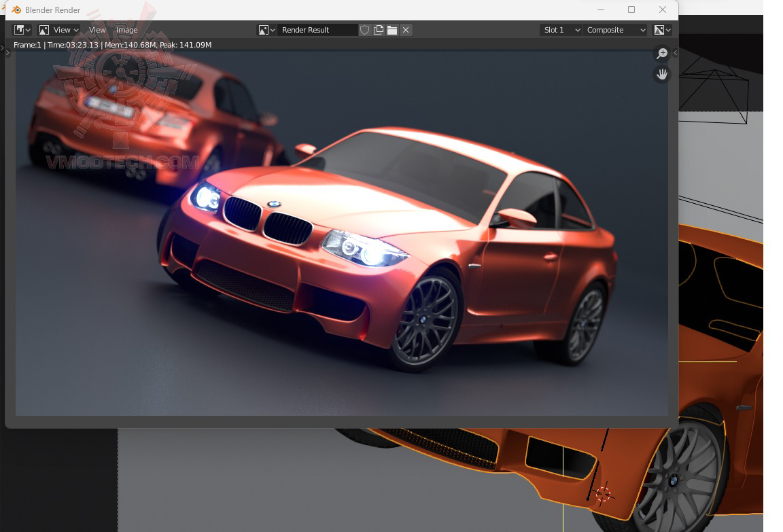Open the display channels dropdown icon
The width and height of the screenshot is (783, 532).
[663, 30]
